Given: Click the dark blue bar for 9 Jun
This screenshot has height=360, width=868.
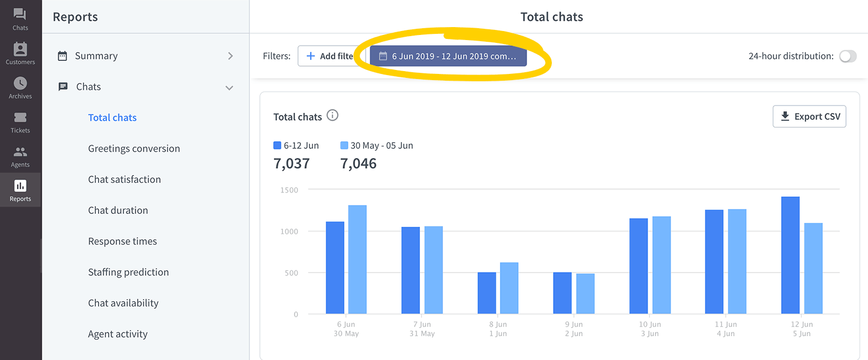Looking at the screenshot, I should tap(563, 293).
